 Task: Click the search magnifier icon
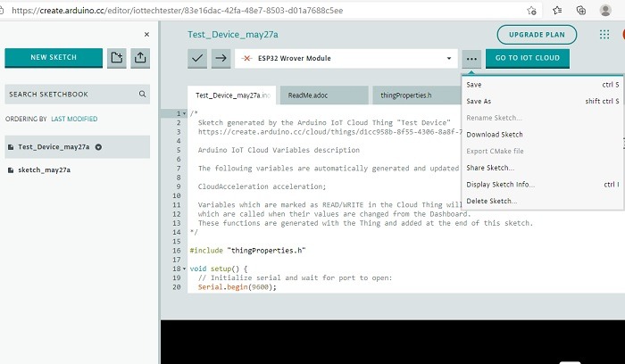(x=142, y=94)
